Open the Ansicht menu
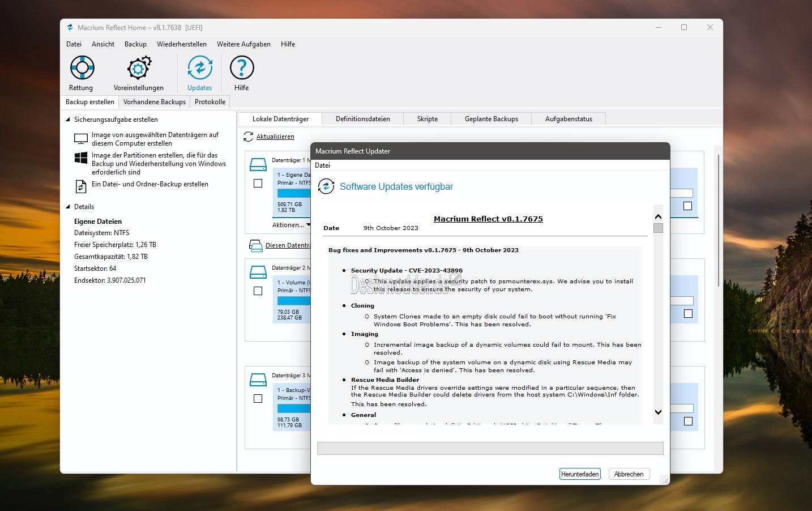Image resolution: width=812 pixels, height=511 pixels. click(x=103, y=44)
